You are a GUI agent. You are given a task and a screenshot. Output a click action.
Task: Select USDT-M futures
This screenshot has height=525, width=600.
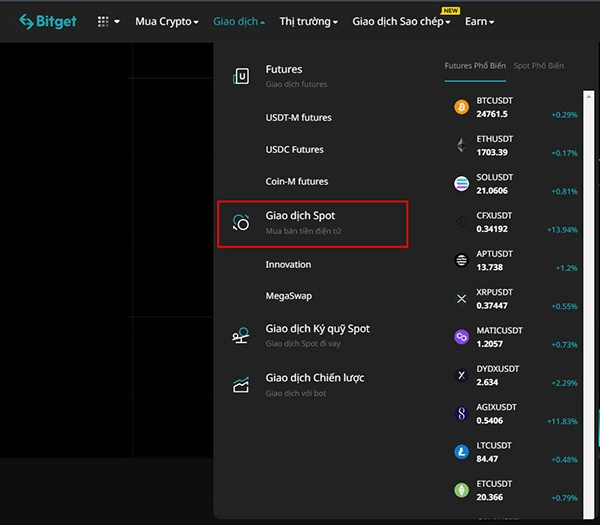(298, 117)
